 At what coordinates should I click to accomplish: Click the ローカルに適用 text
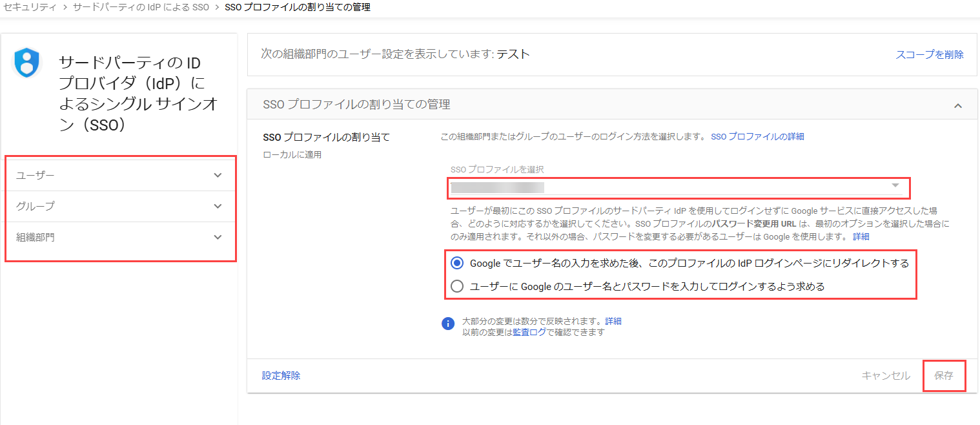(x=292, y=155)
